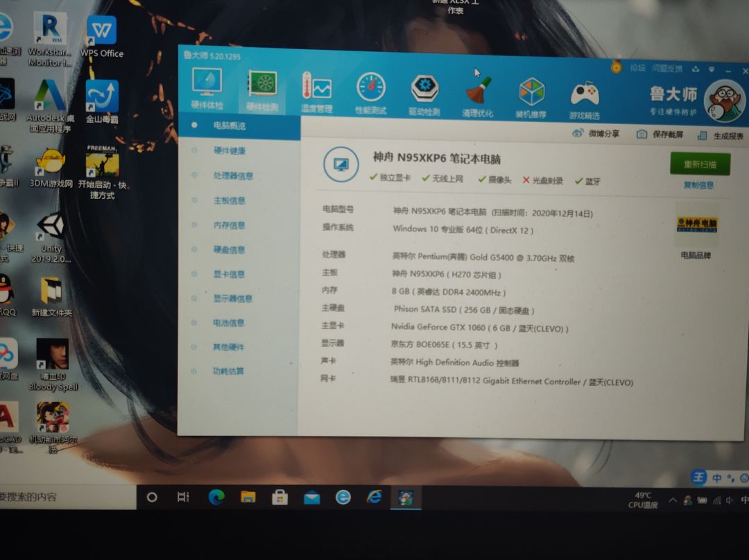Select the 硬件检测 hardware detection tool

(x=261, y=91)
